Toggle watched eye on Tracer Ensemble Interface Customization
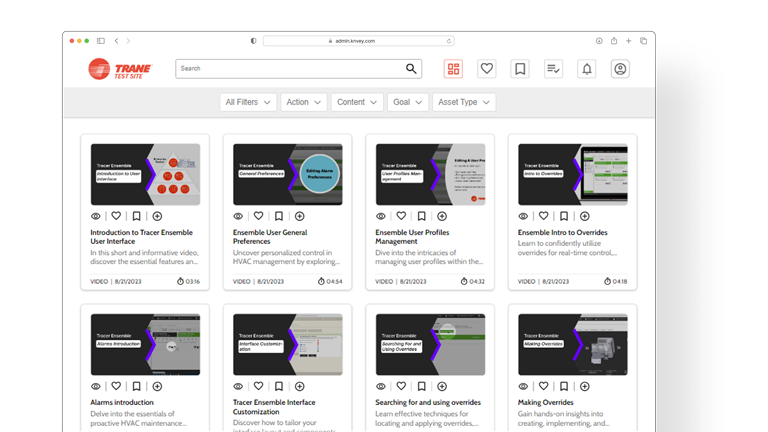This screenshot has height=432, width=768. 238,386
